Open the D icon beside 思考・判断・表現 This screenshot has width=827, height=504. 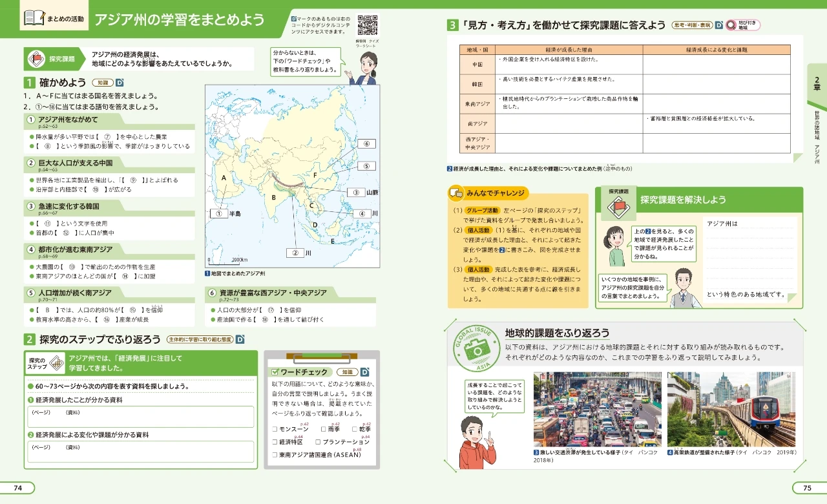pyautogui.click(x=718, y=25)
